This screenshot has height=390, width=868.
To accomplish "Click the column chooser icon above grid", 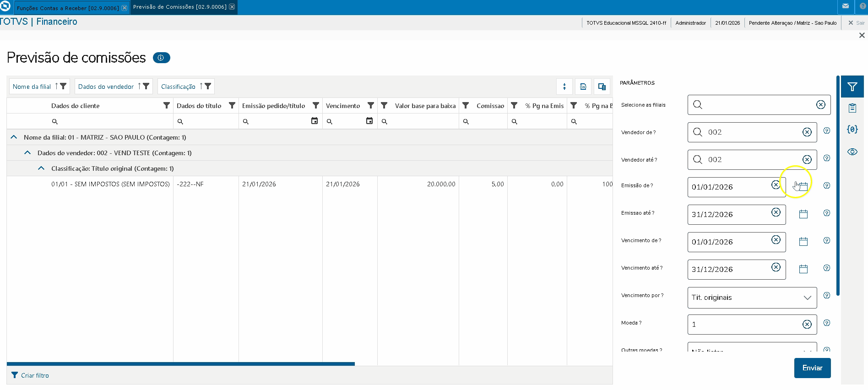I will coord(602,87).
